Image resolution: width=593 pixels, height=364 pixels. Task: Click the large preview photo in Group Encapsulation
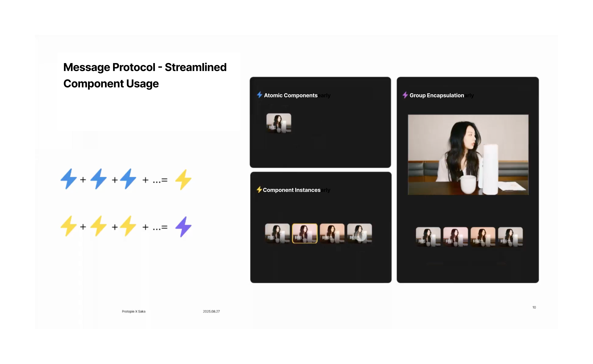click(468, 155)
